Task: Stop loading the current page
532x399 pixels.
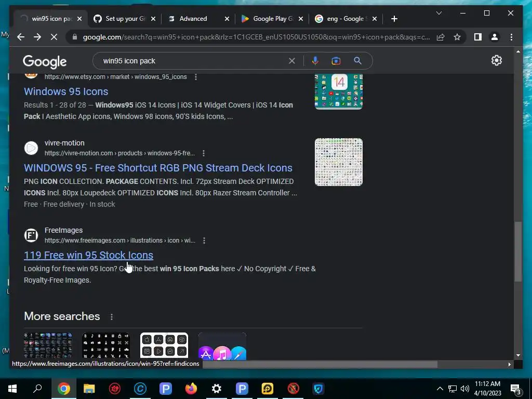Action: (54, 37)
